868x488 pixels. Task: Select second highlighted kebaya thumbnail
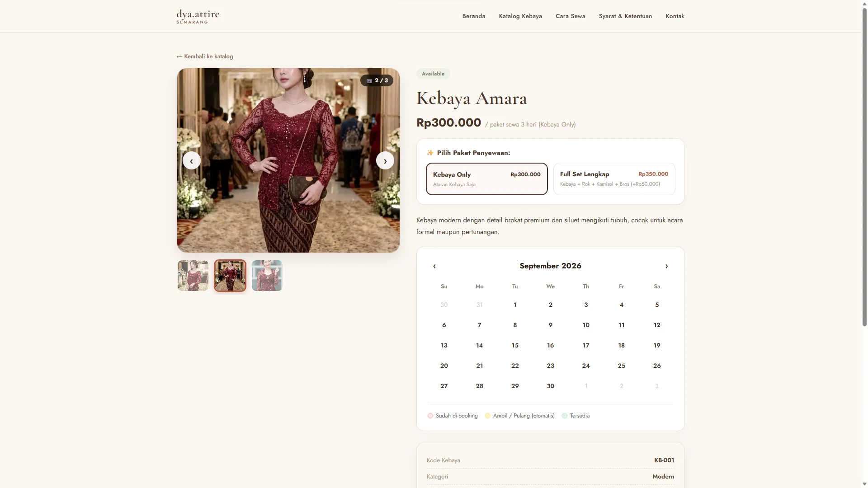(x=230, y=276)
